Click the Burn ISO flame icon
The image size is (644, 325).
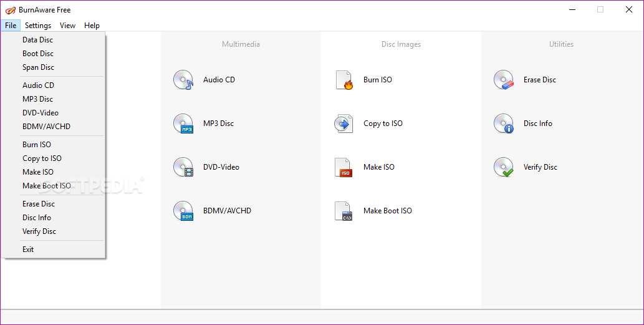(344, 80)
